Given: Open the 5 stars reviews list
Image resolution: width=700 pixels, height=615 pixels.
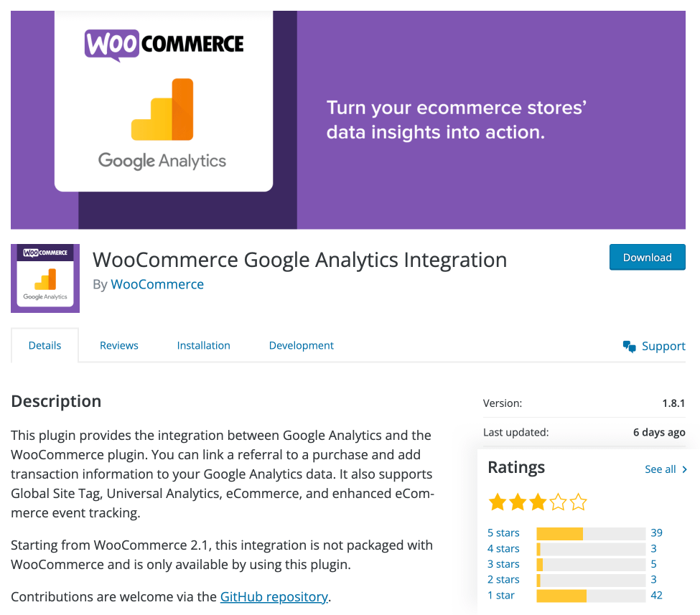Looking at the screenshot, I should [x=503, y=532].
